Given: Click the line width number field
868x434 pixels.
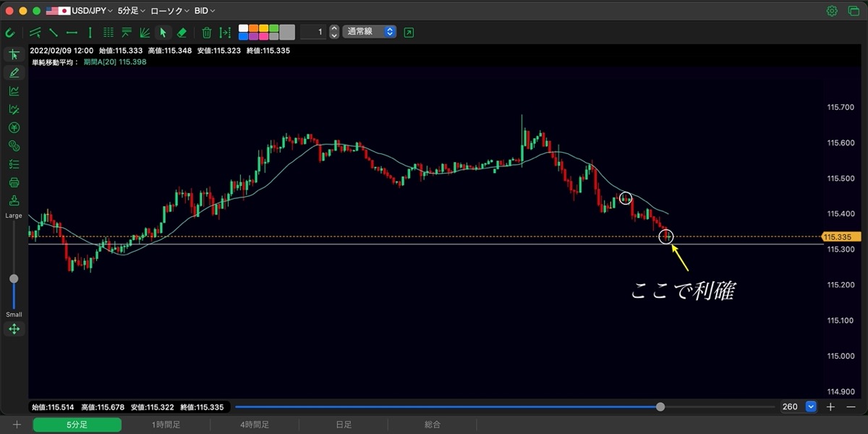Looking at the screenshot, I should [x=312, y=32].
